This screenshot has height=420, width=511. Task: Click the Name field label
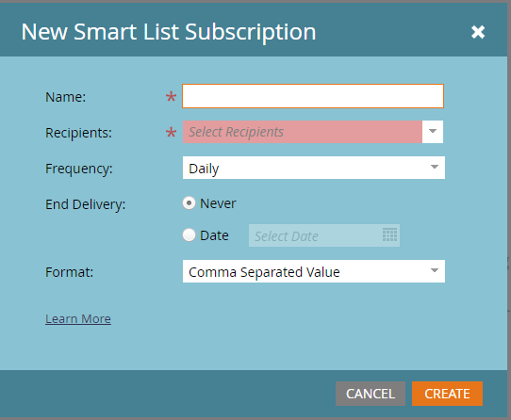[65, 97]
